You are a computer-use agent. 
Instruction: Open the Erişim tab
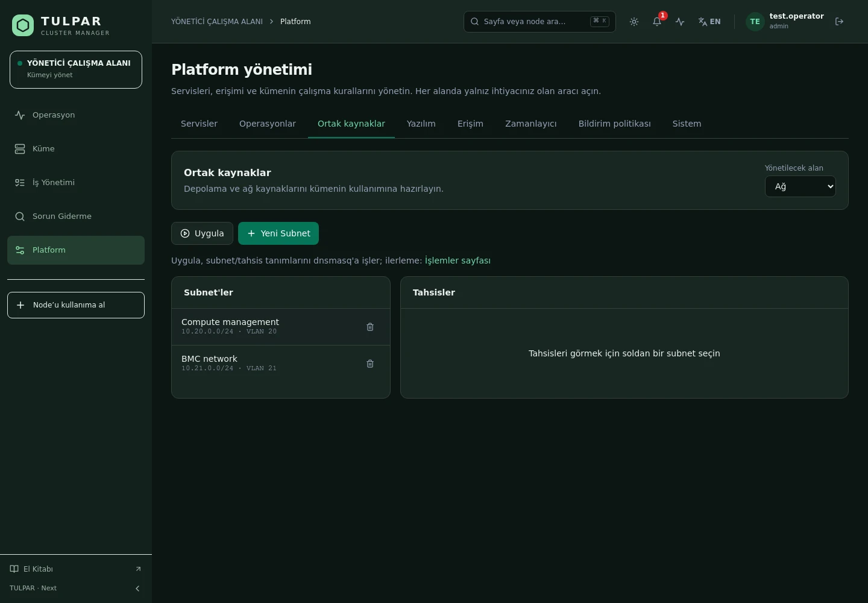point(470,124)
